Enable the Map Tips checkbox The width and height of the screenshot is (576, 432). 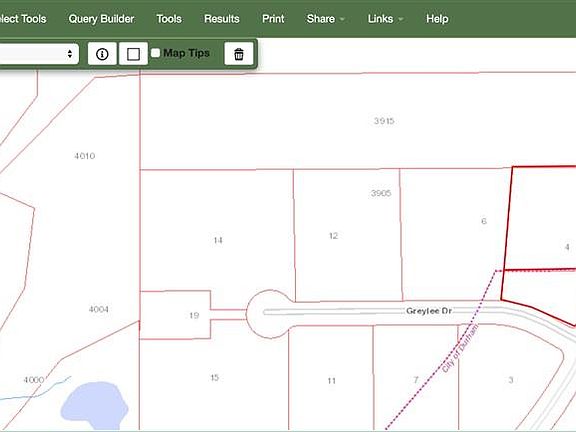[155, 53]
